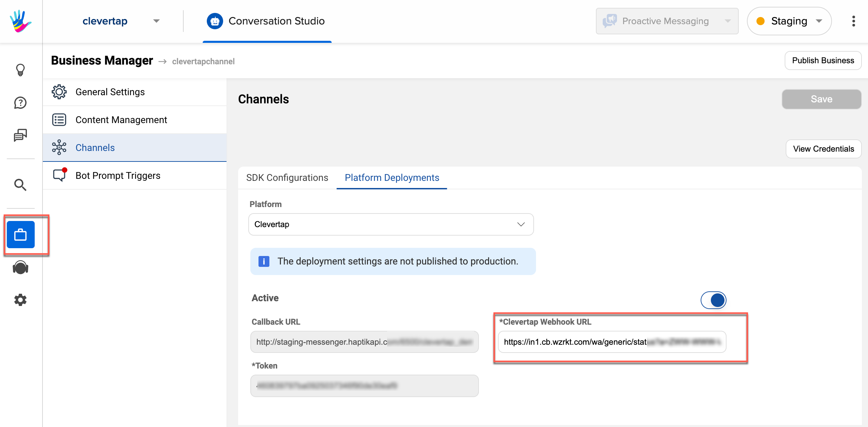Click the Content Management list icon
This screenshot has height=427, width=868.
pos(59,120)
